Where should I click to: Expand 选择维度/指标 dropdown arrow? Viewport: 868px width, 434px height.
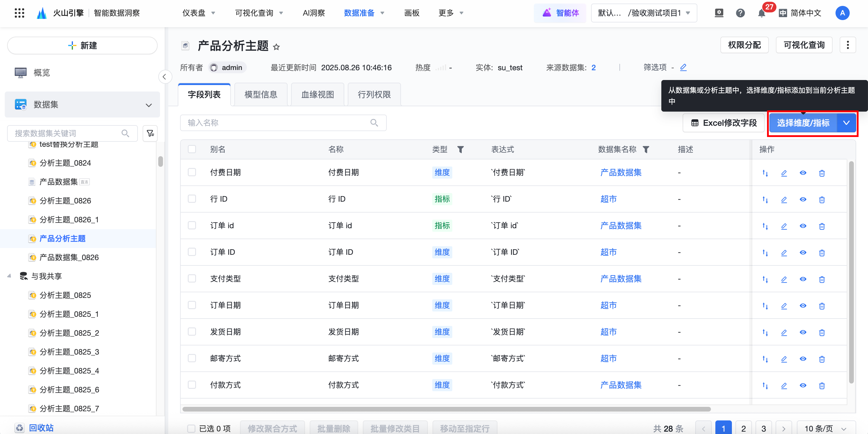(x=846, y=123)
